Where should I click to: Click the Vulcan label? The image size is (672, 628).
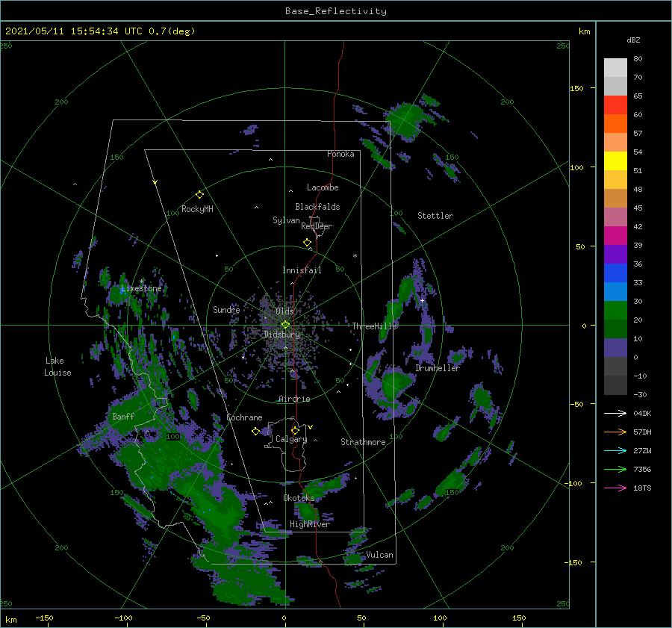coord(379,555)
